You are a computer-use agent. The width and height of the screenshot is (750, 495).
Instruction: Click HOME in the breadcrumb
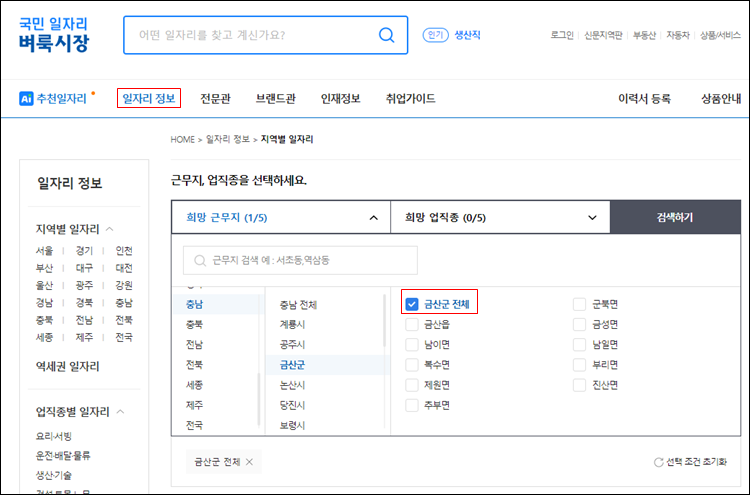coord(183,139)
